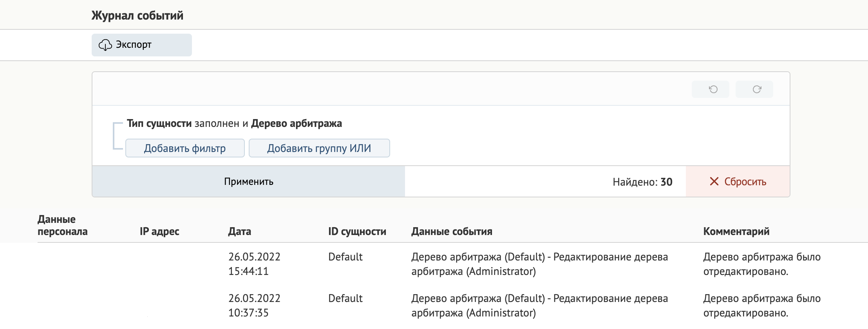Click the Default entity ID in 10:37:35 row

click(345, 298)
